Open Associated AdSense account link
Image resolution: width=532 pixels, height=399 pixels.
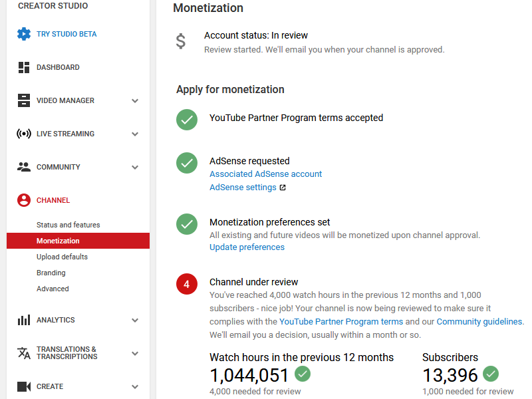point(265,174)
